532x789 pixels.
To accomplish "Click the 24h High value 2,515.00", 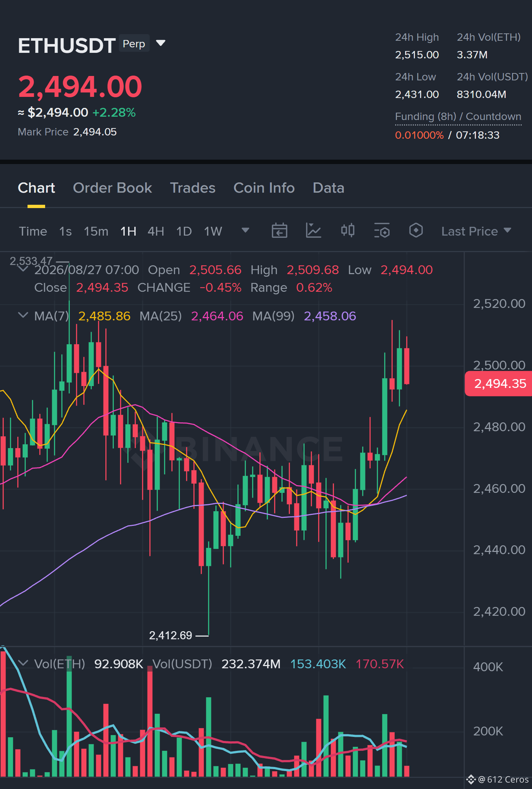I will (x=417, y=55).
